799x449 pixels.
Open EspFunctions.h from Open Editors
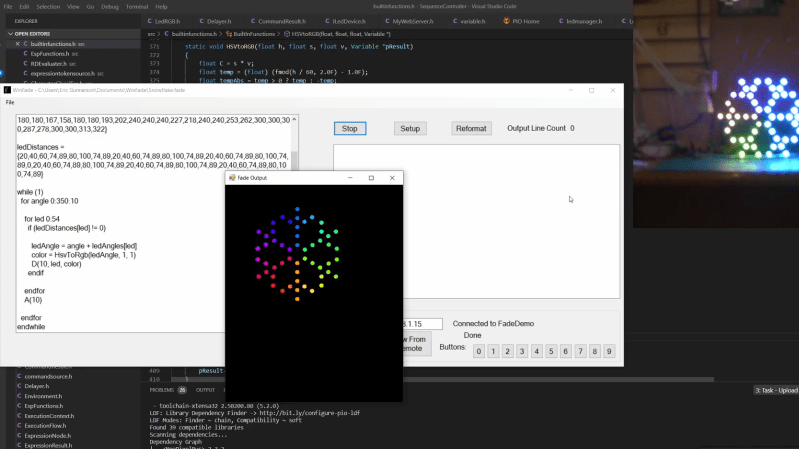[x=50, y=54]
